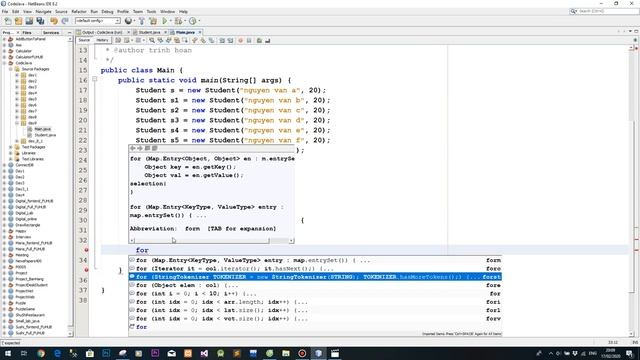The image size is (640, 360).
Task: Run the project with green play icon
Action: [164, 21]
